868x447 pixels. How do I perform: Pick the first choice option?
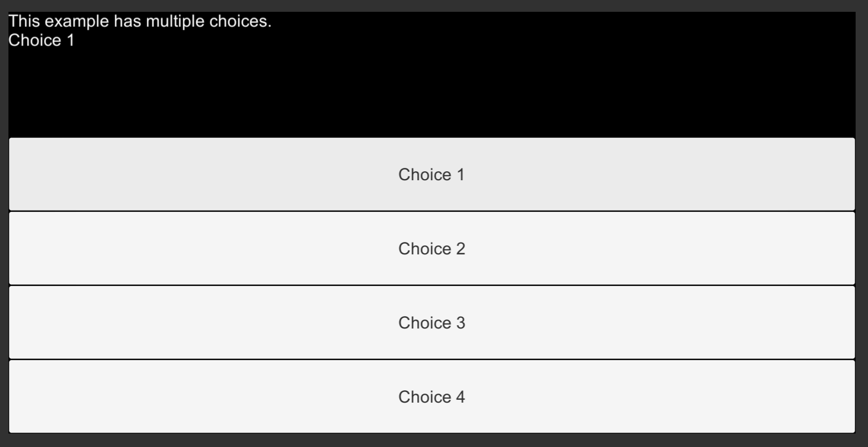coord(432,175)
